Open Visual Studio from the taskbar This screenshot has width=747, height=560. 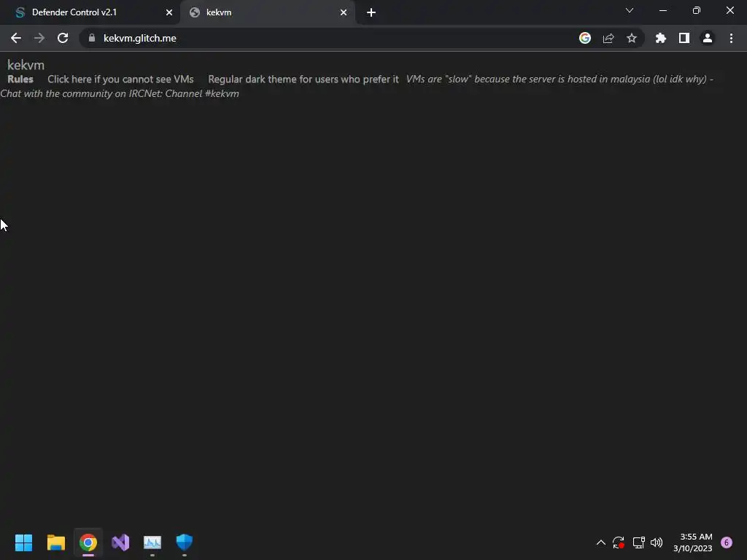click(x=120, y=542)
